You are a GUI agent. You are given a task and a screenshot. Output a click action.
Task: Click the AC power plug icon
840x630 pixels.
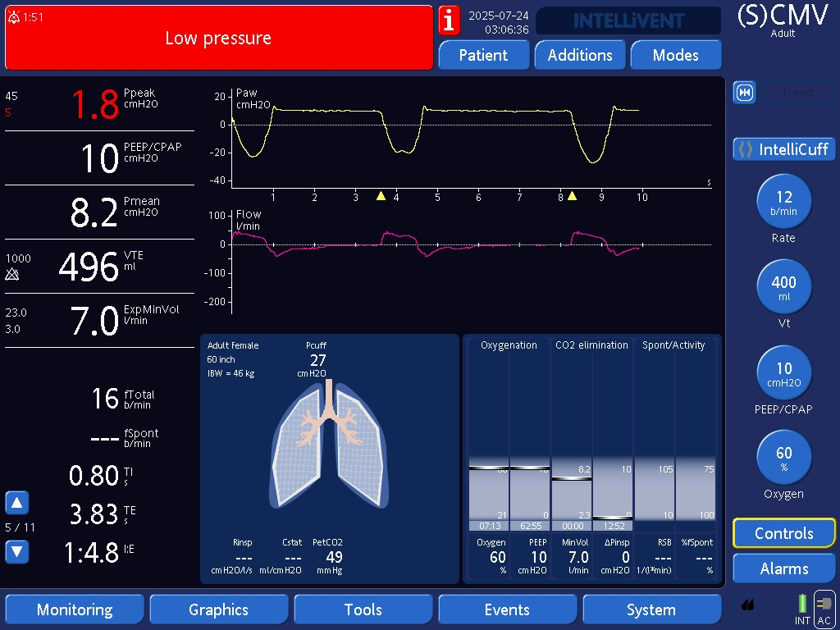point(824,609)
